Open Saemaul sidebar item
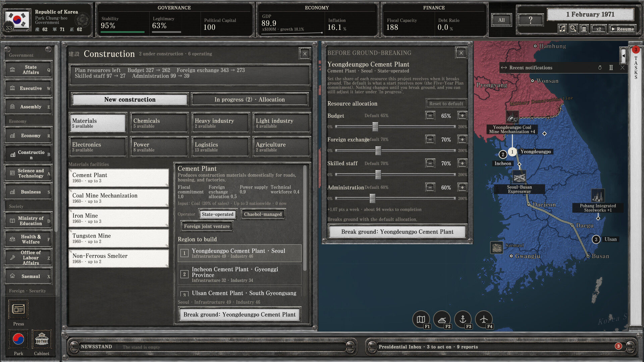The image size is (644, 362). pos(28,276)
